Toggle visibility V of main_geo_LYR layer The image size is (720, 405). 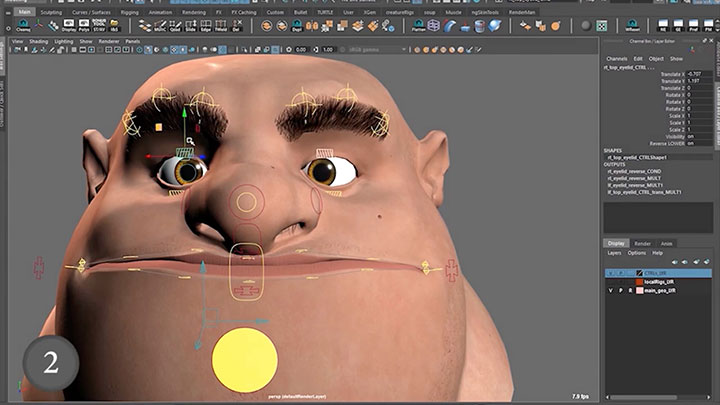[610, 291]
